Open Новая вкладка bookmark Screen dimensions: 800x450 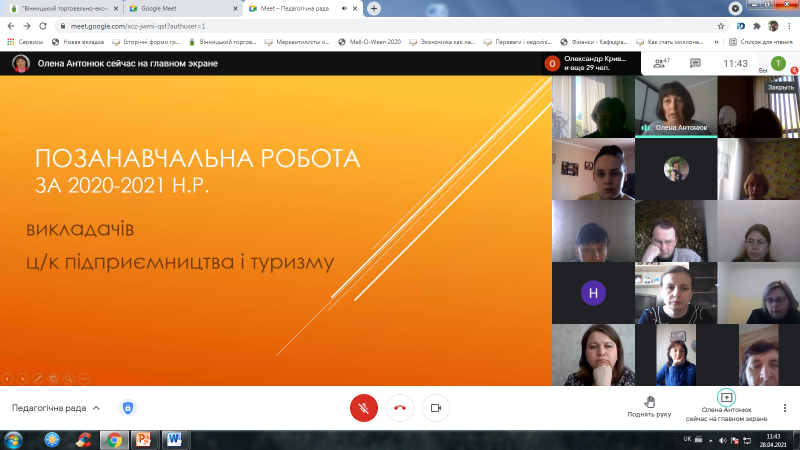78,42
